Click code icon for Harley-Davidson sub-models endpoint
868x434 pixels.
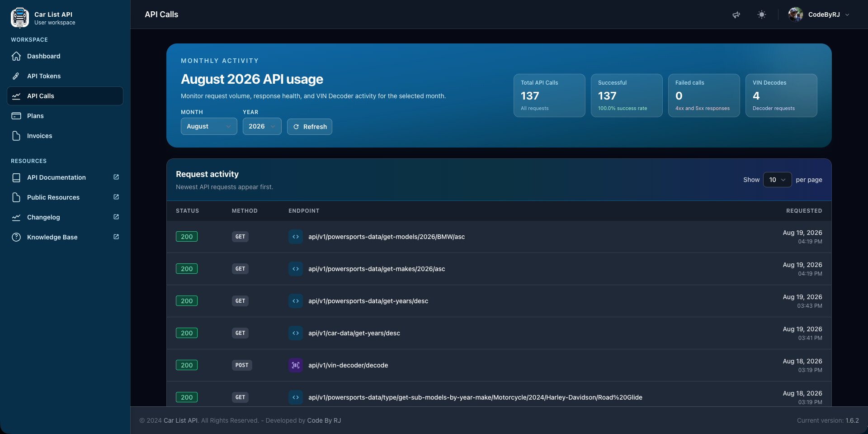(x=296, y=397)
